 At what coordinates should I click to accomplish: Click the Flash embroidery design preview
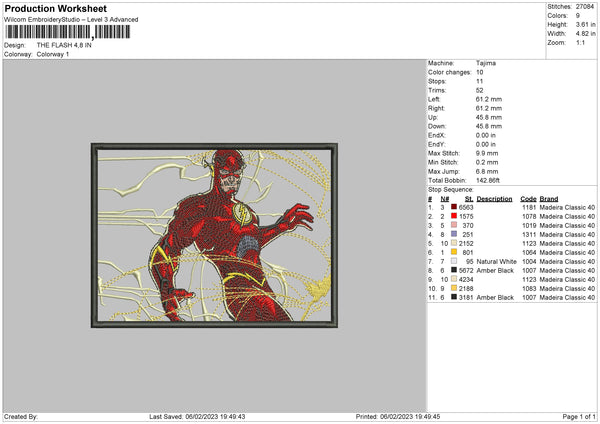pyautogui.click(x=214, y=235)
